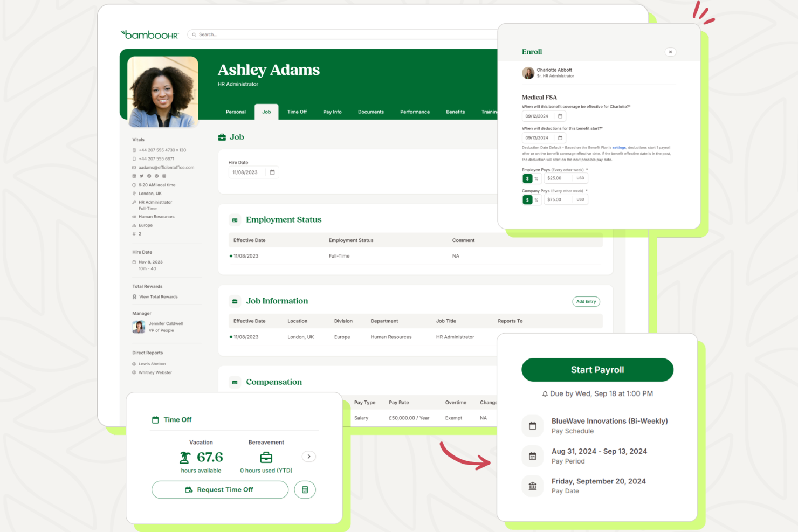Select dollar mode for Company Pays
The height and width of the screenshot is (532, 798).
(527, 200)
